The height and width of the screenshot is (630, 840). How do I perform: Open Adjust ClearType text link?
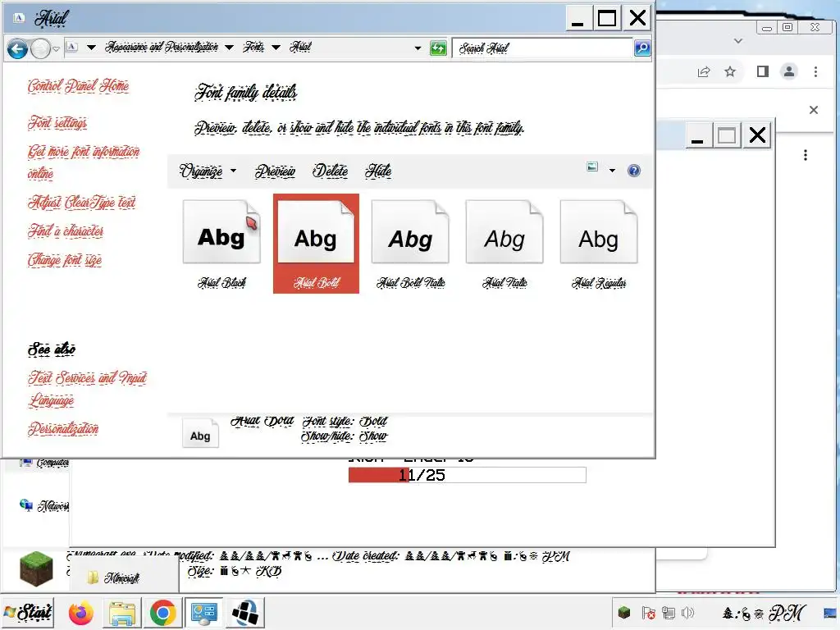(x=82, y=203)
